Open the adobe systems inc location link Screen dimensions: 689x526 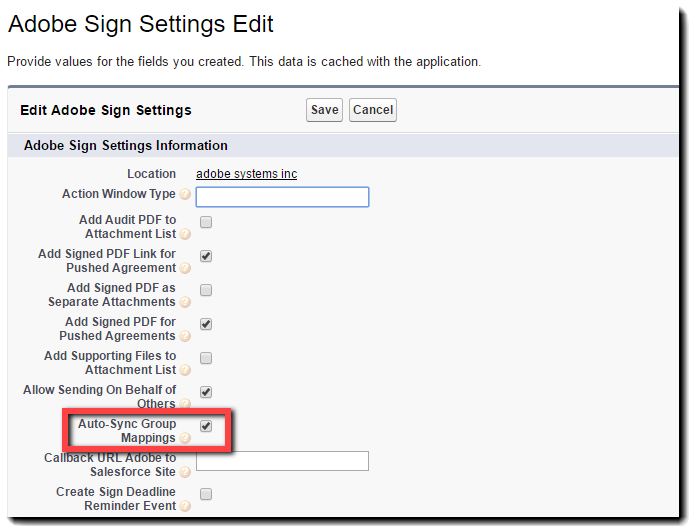coord(246,174)
